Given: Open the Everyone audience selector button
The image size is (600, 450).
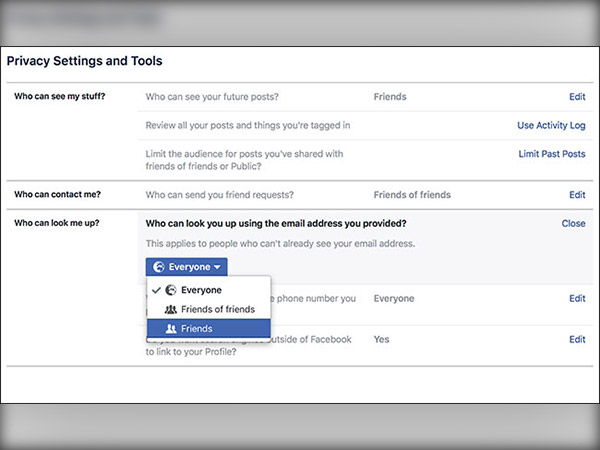Looking at the screenshot, I should (186, 267).
